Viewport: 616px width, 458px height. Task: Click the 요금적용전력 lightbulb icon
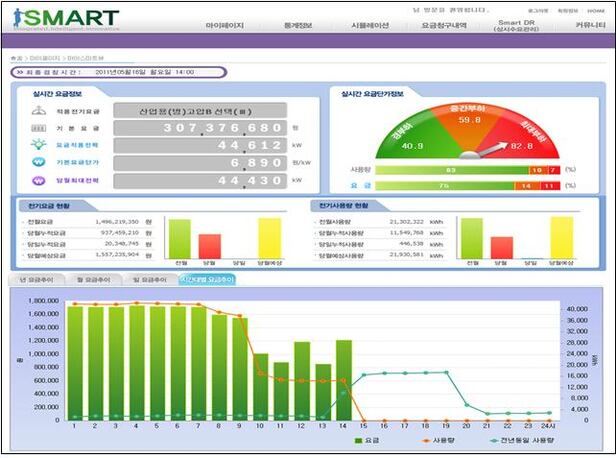pos(38,145)
